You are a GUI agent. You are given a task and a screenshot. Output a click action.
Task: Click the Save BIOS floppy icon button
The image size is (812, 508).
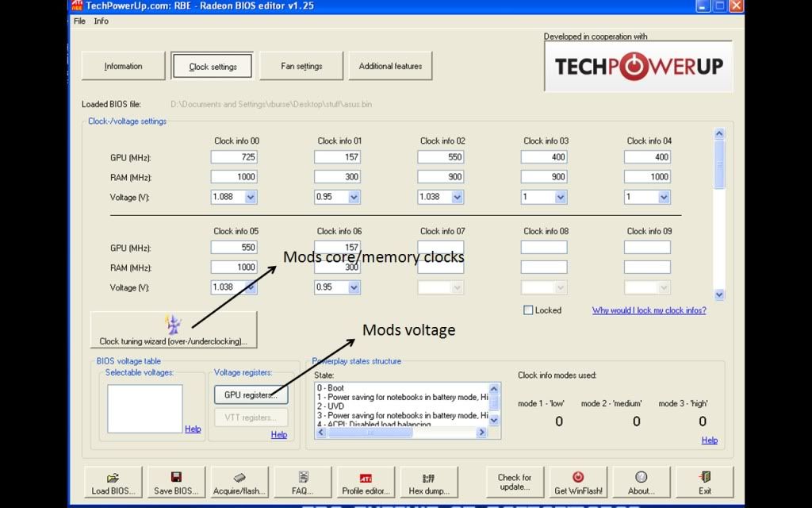[176, 483]
